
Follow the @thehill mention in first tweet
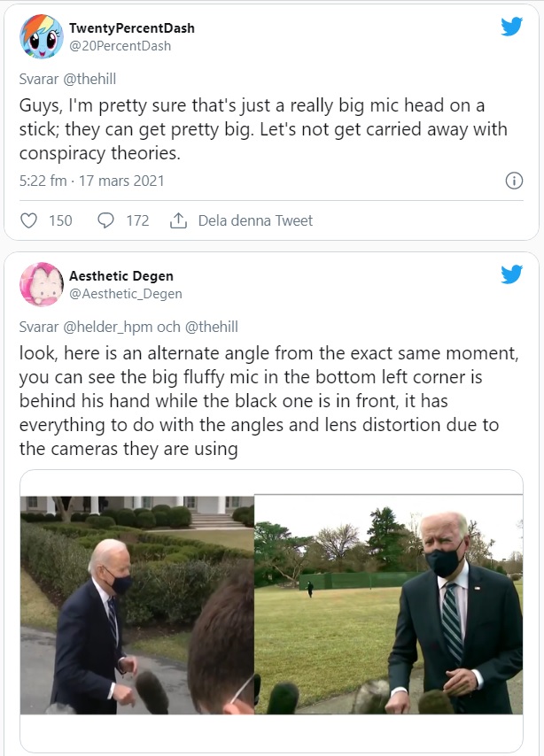(x=89, y=79)
